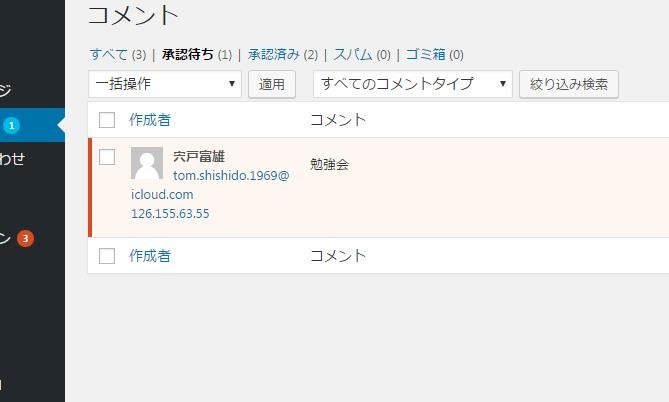Screen dimensions: 669x402
Task: Expand the すべてのコメントタイプ dropdown
Action: point(412,84)
